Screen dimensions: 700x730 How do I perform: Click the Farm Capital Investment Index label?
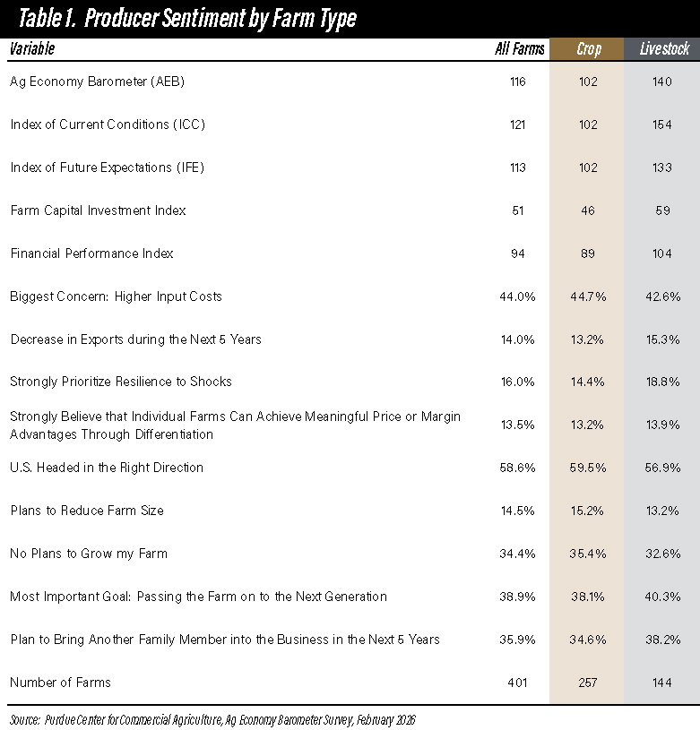(x=98, y=210)
